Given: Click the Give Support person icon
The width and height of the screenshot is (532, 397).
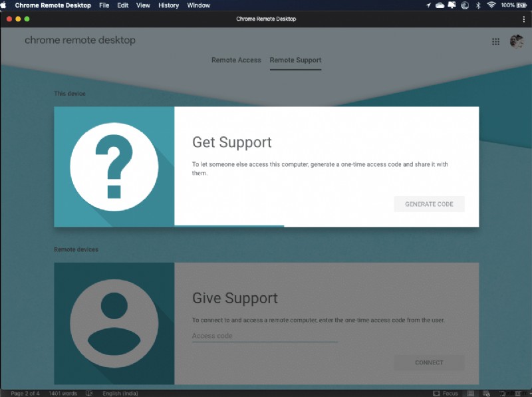Looking at the screenshot, I should pyautogui.click(x=114, y=323).
